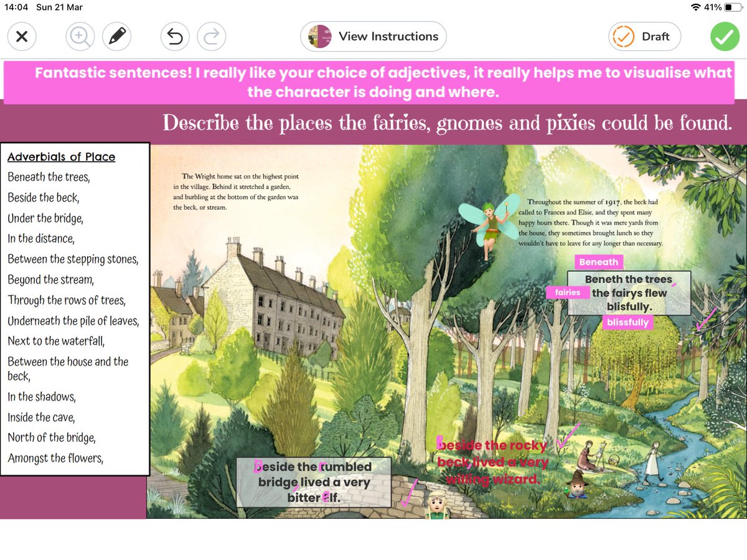This screenshot has width=747, height=560.
Task: Tap 'Between the house and the beck,' entry
Action: tap(68, 368)
